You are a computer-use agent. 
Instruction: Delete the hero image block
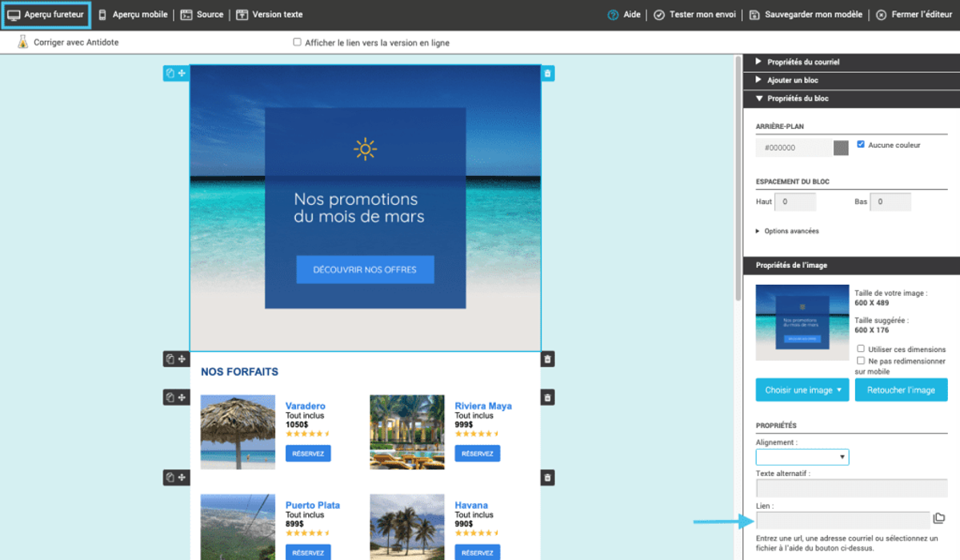tap(548, 74)
